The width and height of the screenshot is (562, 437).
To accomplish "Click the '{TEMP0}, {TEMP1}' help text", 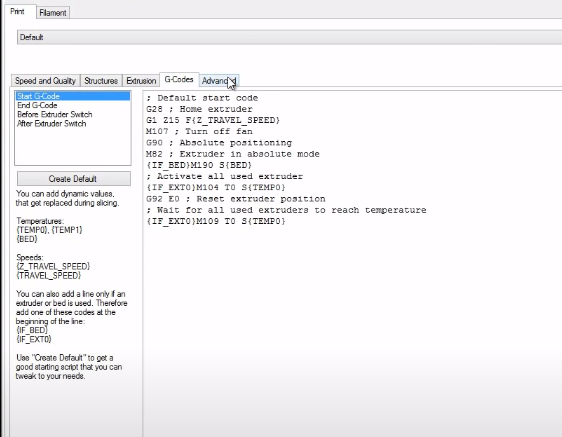I will [x=49, y=230].
